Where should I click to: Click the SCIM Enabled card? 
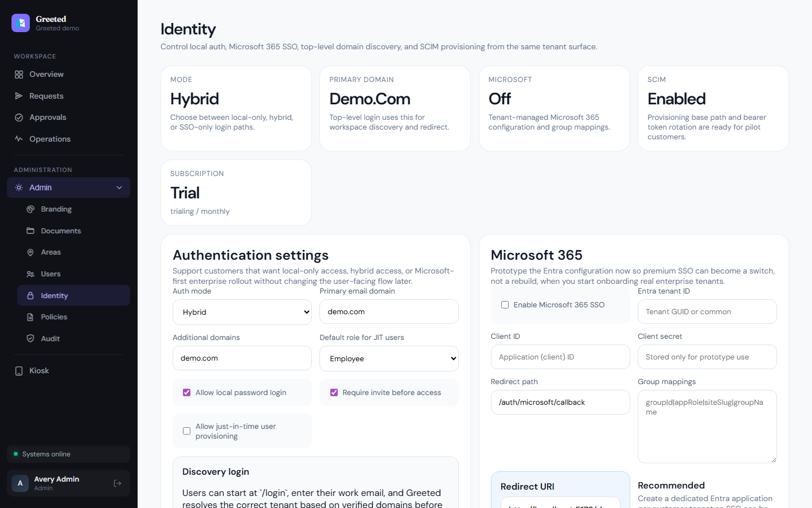[713, 108]
